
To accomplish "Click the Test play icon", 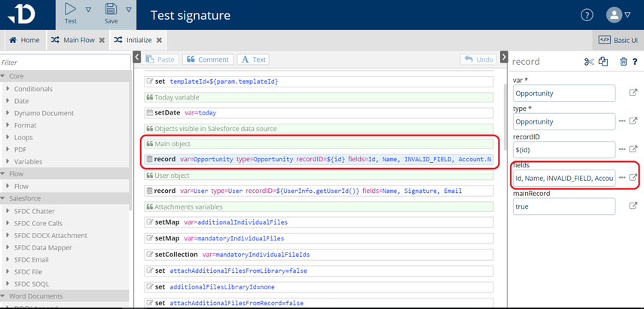I will [x=70, y=10].
